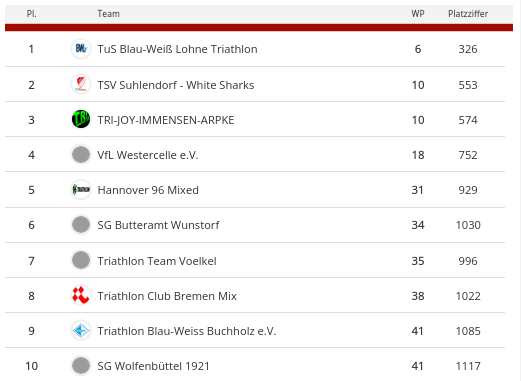This screenshot has width=521, height=381.
Task: Sort by the Pl. column header
Action: (31, 14)
